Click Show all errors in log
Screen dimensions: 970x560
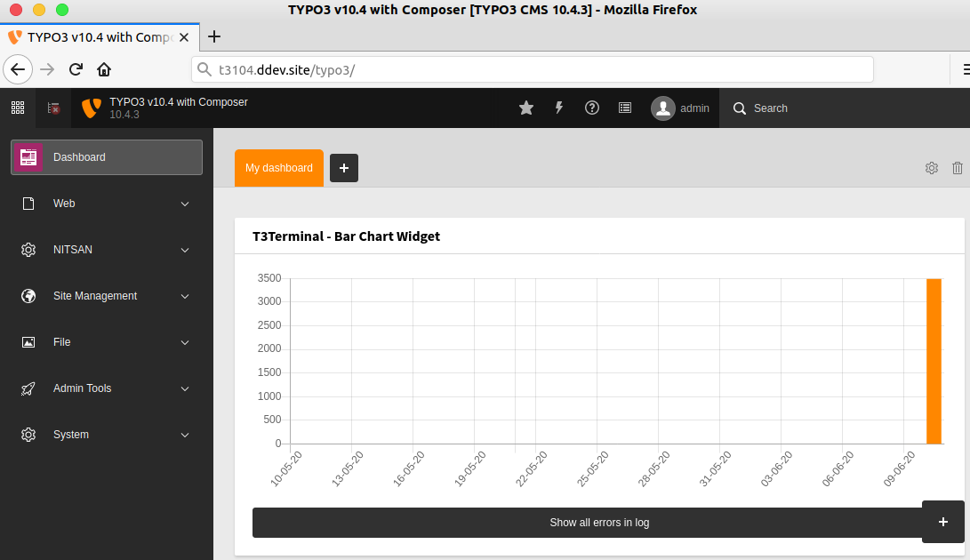(599, 523)
